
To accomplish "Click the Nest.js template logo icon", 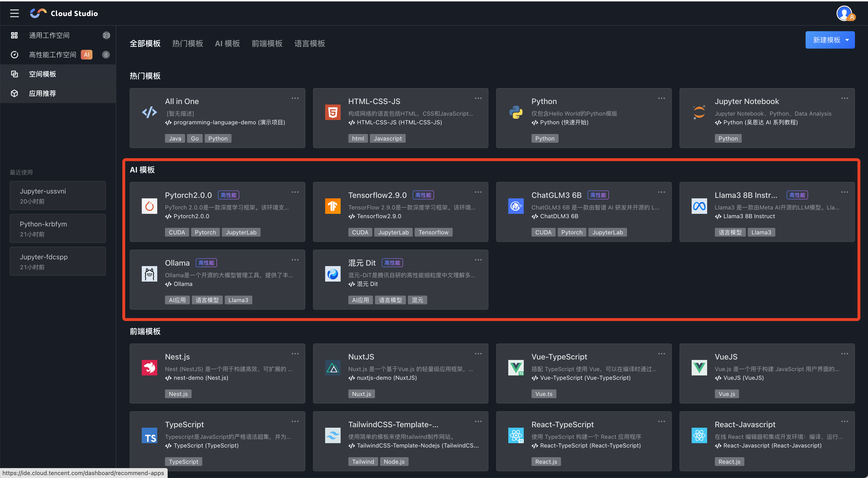I will point(149,368).
